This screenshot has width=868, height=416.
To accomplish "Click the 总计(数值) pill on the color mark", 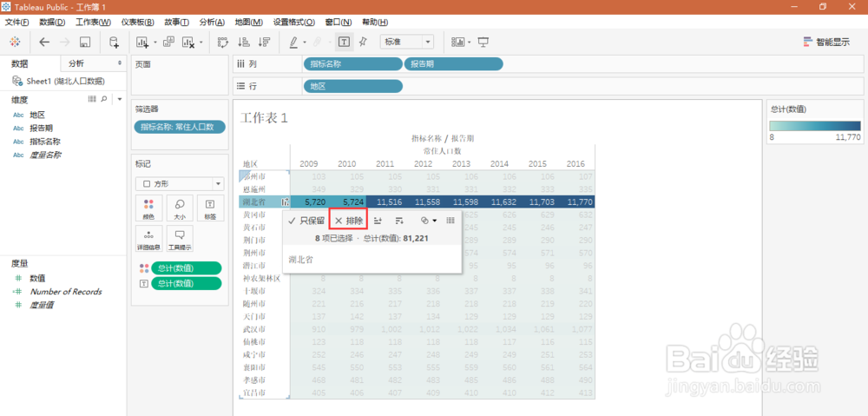I will click(x=186, y=268).
